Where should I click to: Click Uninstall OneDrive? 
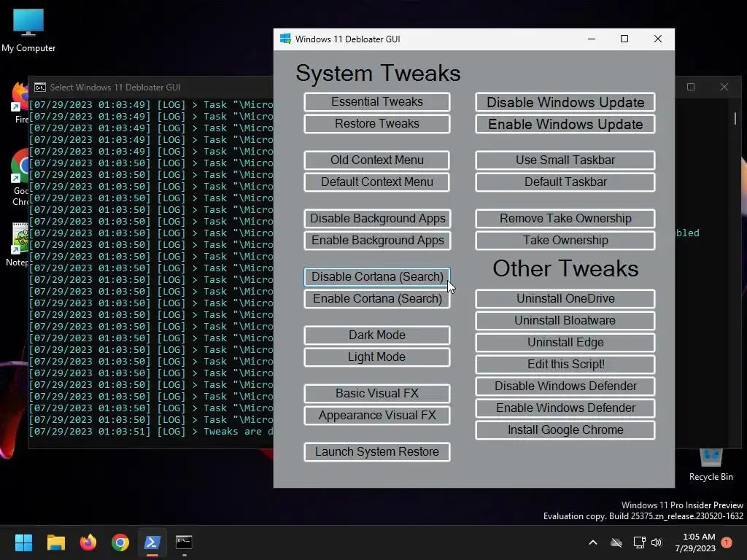click(x=565, y=299)
